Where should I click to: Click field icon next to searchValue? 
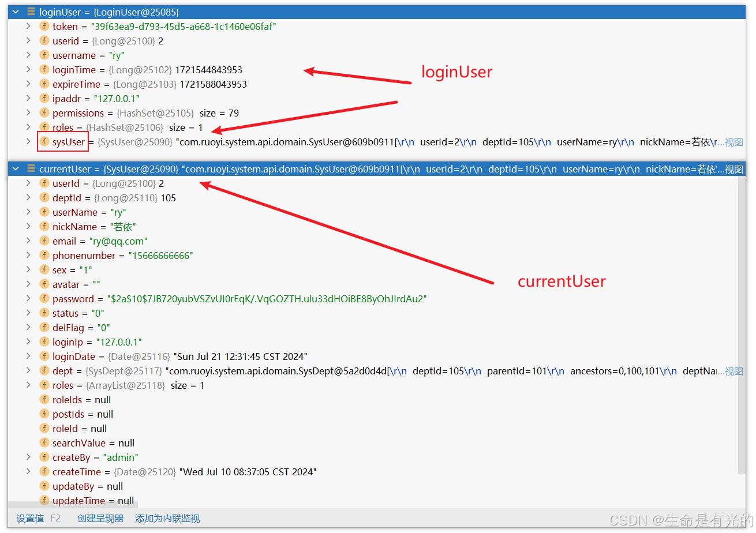pyautogui.click(x=44, y=442)
